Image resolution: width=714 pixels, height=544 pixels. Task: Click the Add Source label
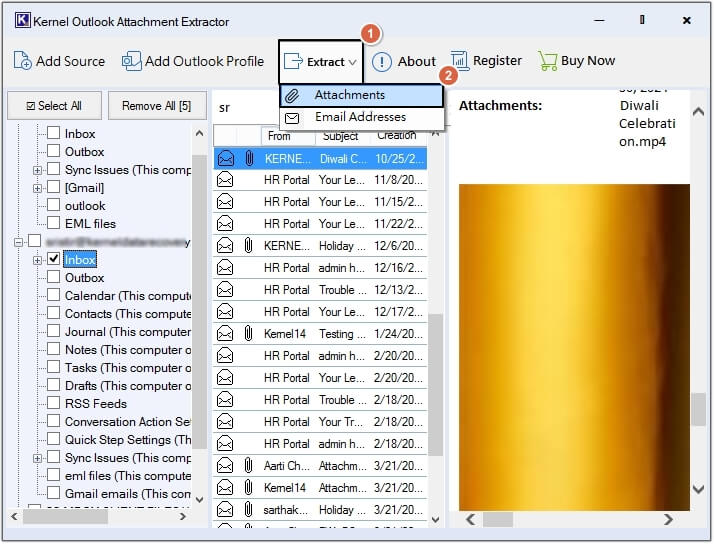pos(71,61)
